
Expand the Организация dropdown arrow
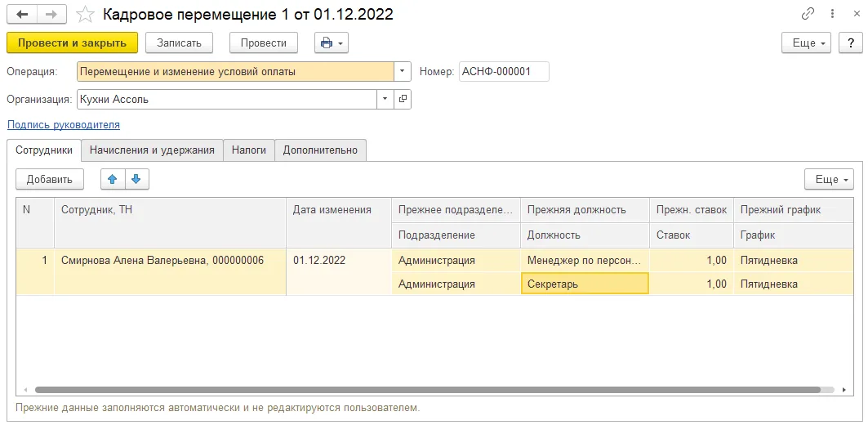click(x=385, y=99)
